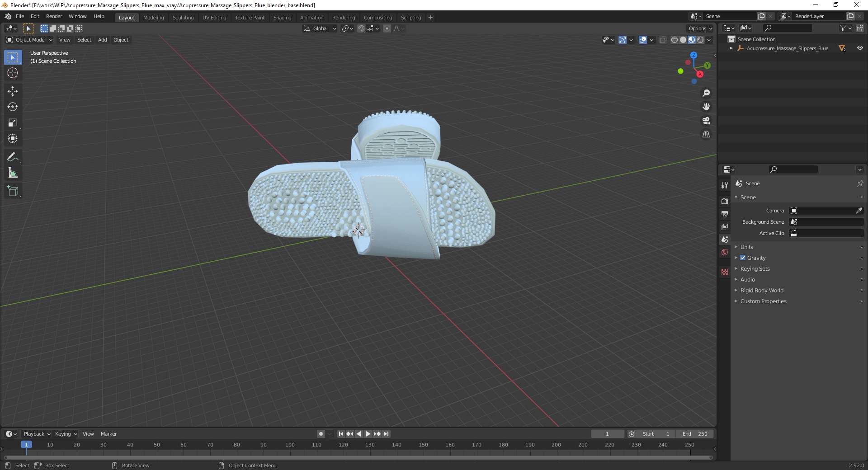Toggle viewport gizmo visibility
This screenshot has height=470, width=868.
623,40
